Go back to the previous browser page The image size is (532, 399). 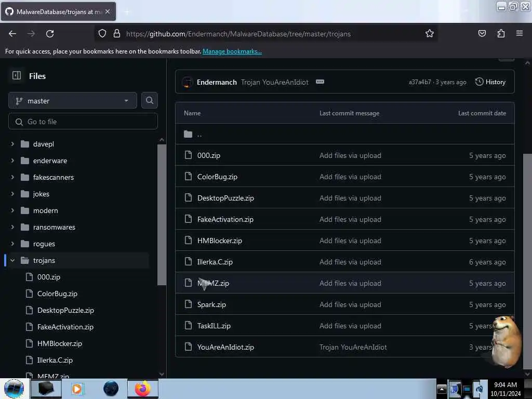point(12,34)
